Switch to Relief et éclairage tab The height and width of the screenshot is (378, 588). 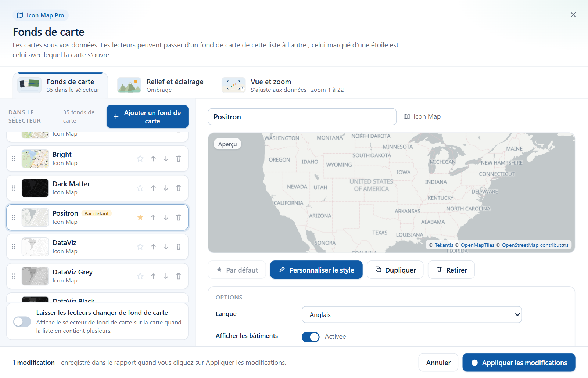click(x=160, y=85)
